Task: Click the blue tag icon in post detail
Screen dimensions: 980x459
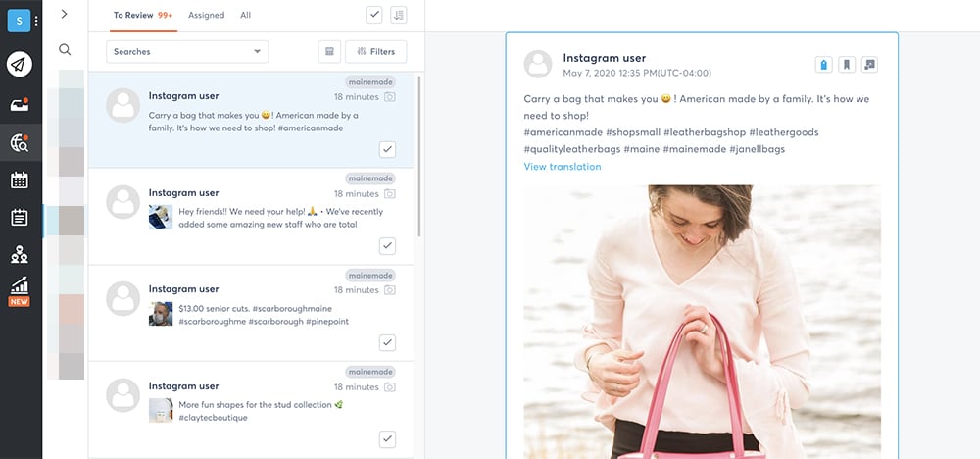Action: click(x=824, y=64)
